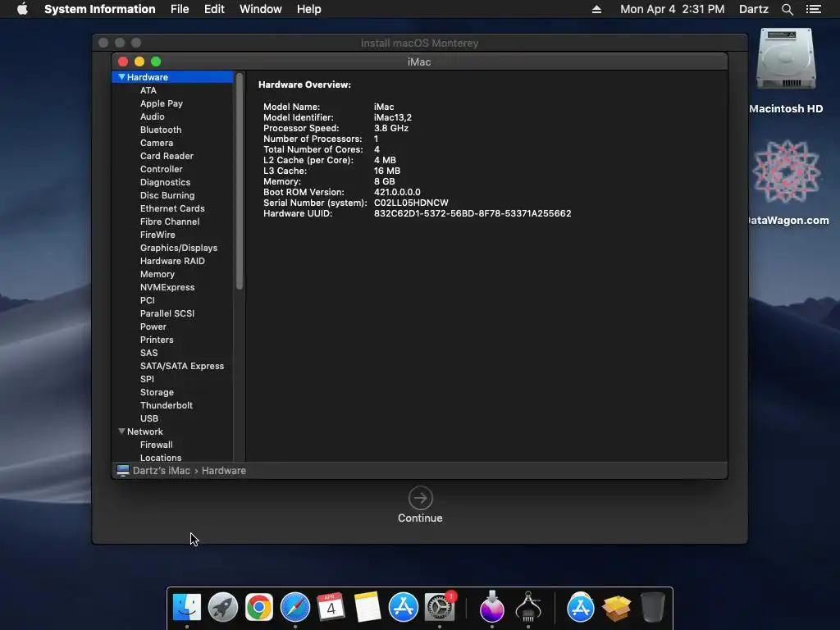Screen dimensions: 840x630
Task: Select Controller in the sidebar
Action: 162,169
